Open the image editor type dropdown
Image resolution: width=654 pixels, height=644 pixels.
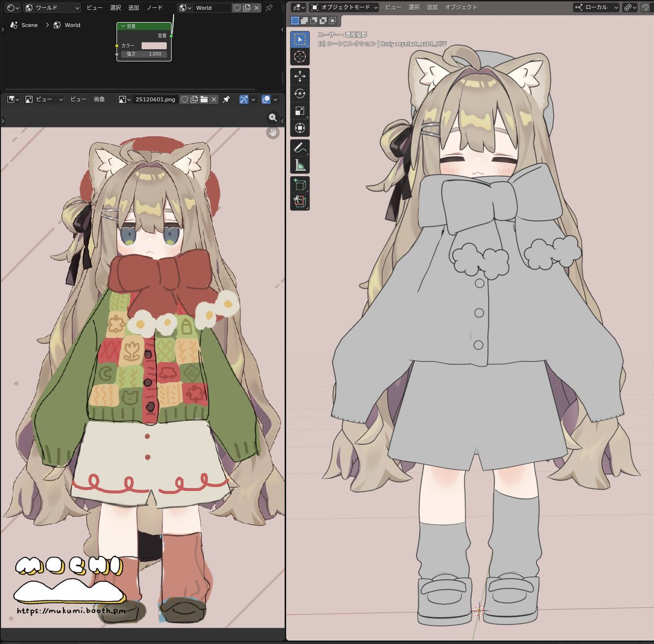click(13, 99)
